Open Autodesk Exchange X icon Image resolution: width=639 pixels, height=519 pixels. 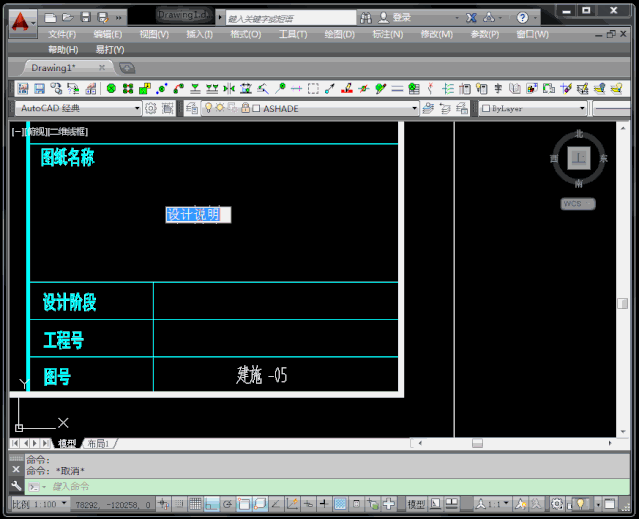click(471, 18)
